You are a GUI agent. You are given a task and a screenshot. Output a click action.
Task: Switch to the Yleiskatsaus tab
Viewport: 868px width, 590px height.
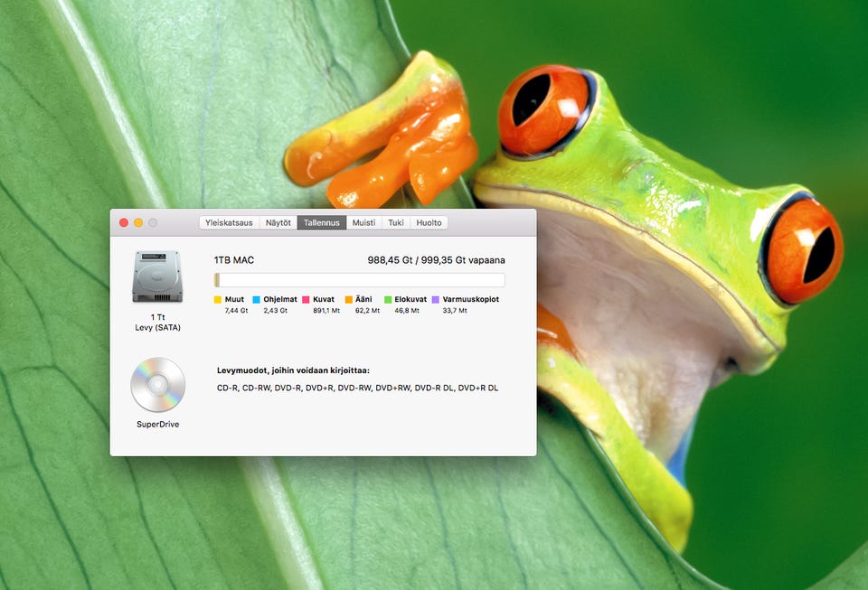coord(229,222)
